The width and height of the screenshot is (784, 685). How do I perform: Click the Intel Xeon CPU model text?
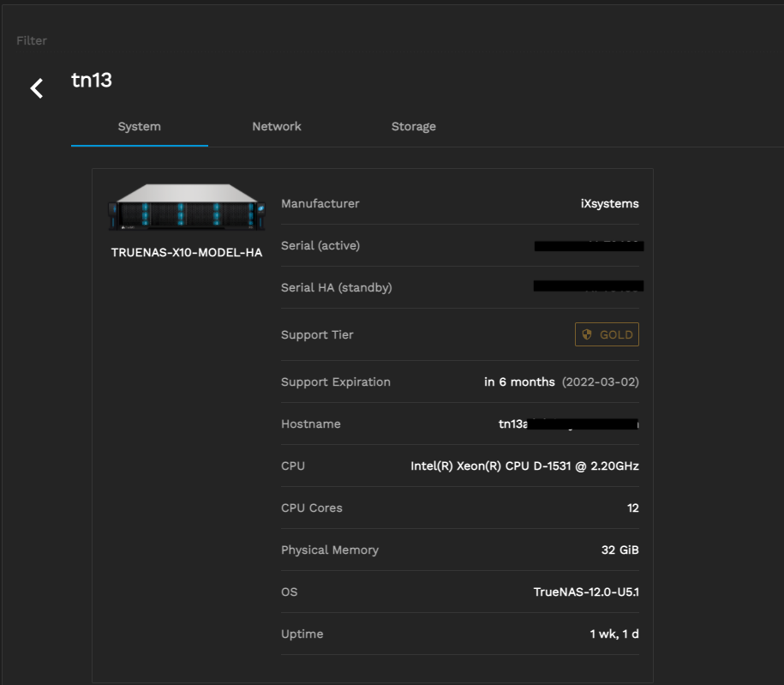click(524, 466)
